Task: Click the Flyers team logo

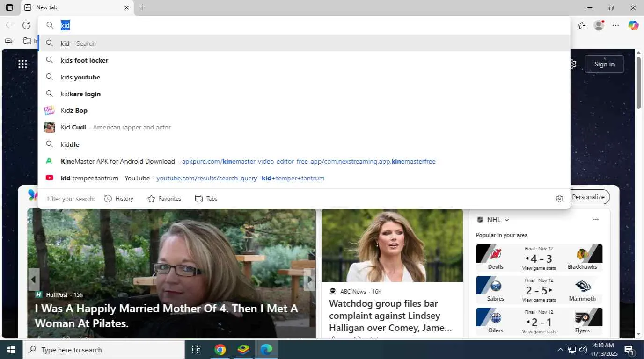Action: [582, 318]
